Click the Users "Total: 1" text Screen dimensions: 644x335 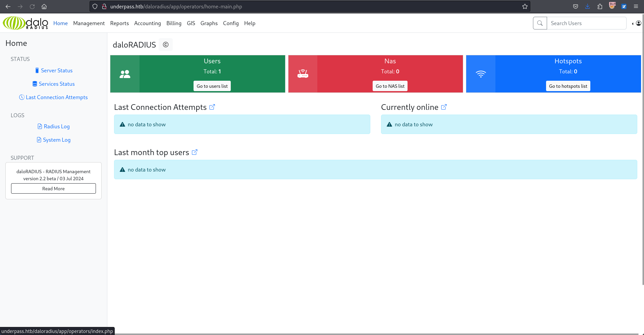tap(212, 71)
